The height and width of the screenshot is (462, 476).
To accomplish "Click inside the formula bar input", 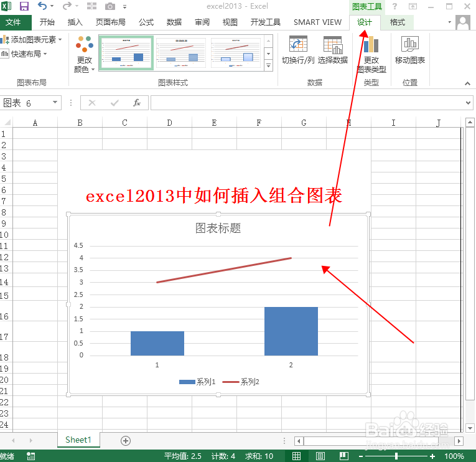I will pyautogui.click(x=307, y=103).
